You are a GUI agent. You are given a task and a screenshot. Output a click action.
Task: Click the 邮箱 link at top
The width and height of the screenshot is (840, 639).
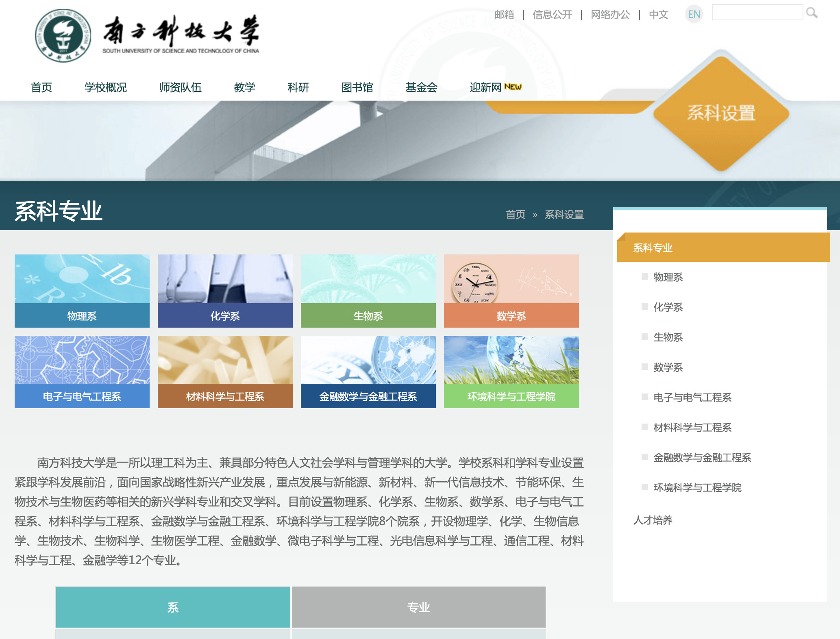[x=504, y=14]
